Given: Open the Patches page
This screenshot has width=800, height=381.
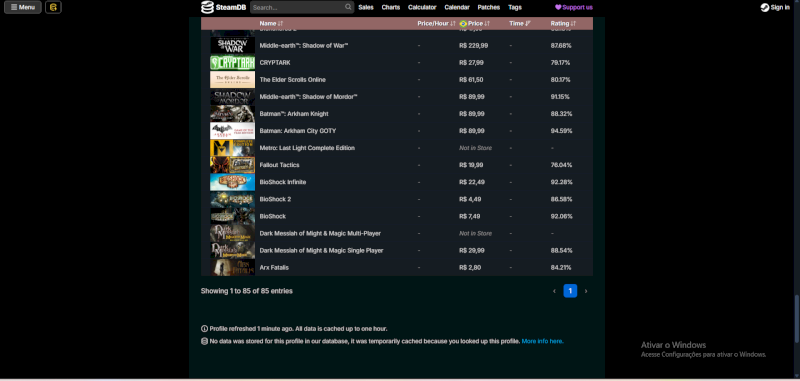Looking at the screenshot, I should click(x=489, y=7).
